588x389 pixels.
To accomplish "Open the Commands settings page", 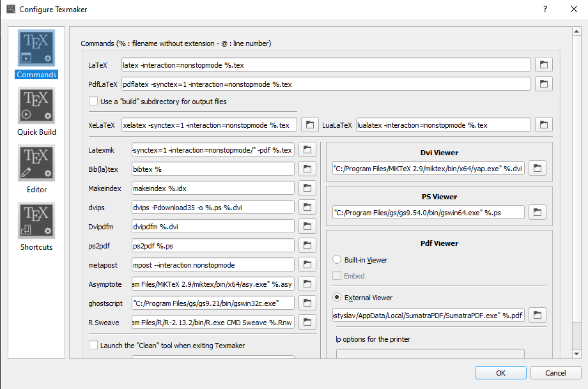I will pos(36,54).
